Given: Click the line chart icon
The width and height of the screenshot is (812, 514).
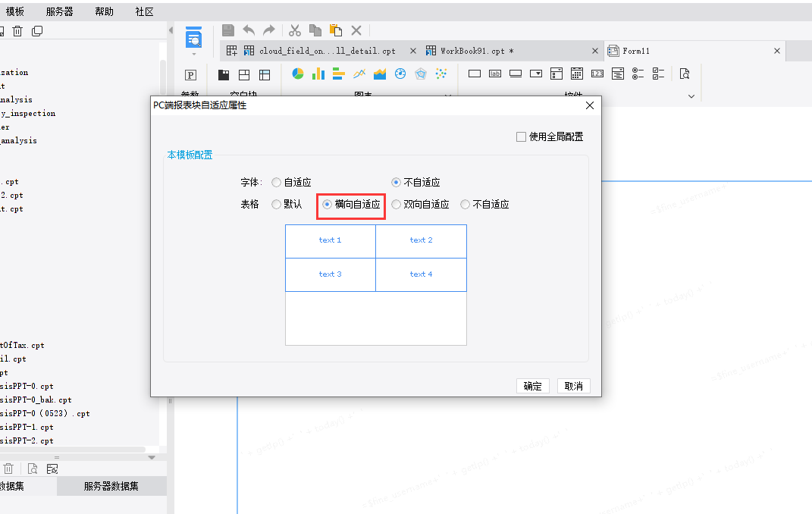Looking at the screenshot, I should [x=359, y=74].
